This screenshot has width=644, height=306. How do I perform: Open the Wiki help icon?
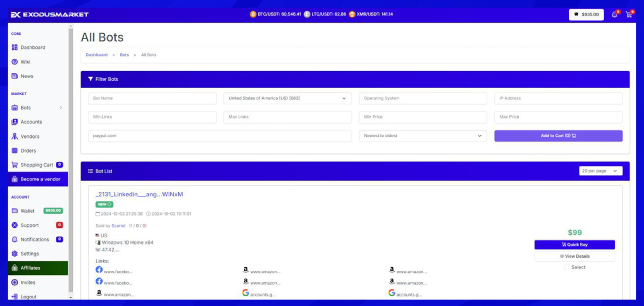[x=14, y=61]
